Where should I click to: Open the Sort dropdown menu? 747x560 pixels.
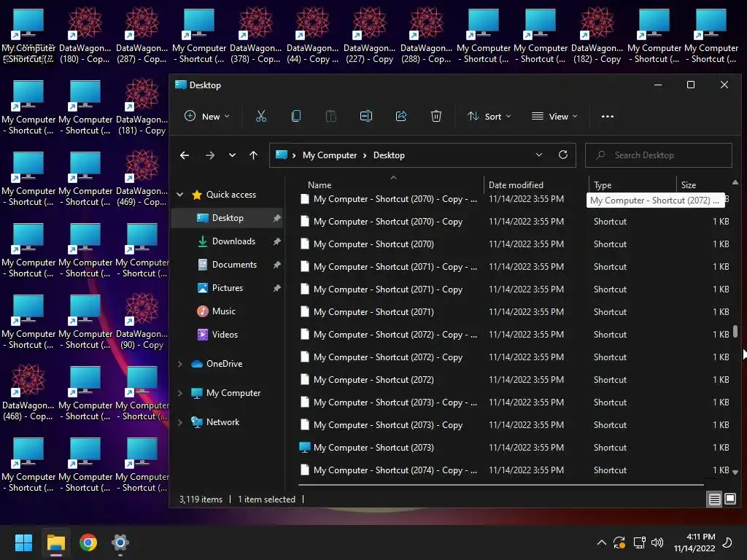point(489,116)
